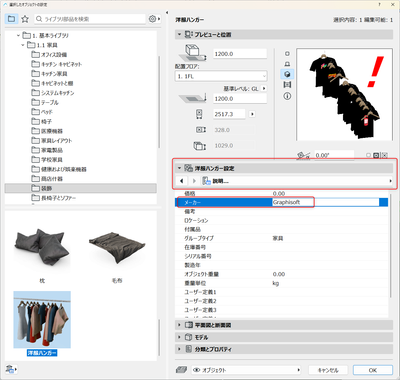Click the キャンセル button
The height and width of the screenshot is (380, 400).
(328, 370)
